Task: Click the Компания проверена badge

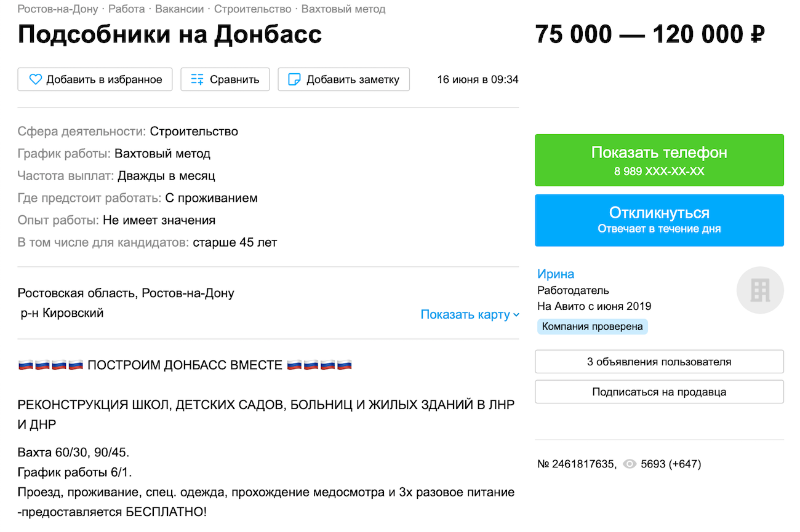Action: pos(592,327)
